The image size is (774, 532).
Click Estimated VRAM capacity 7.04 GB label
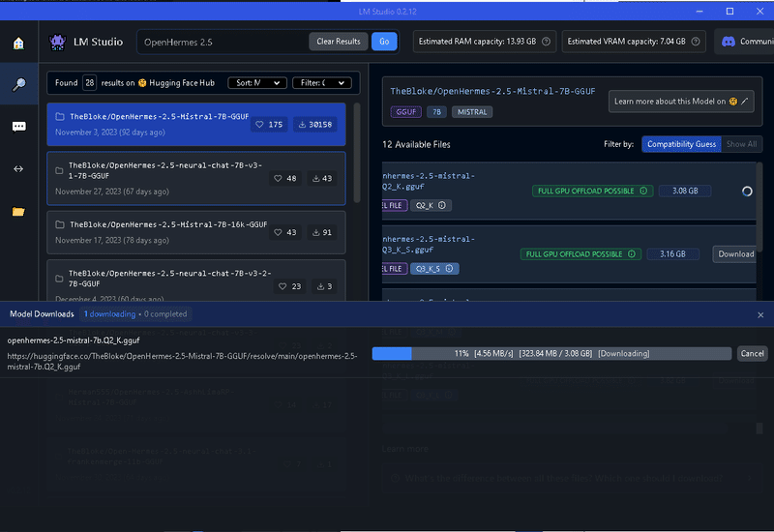[626, 42]
